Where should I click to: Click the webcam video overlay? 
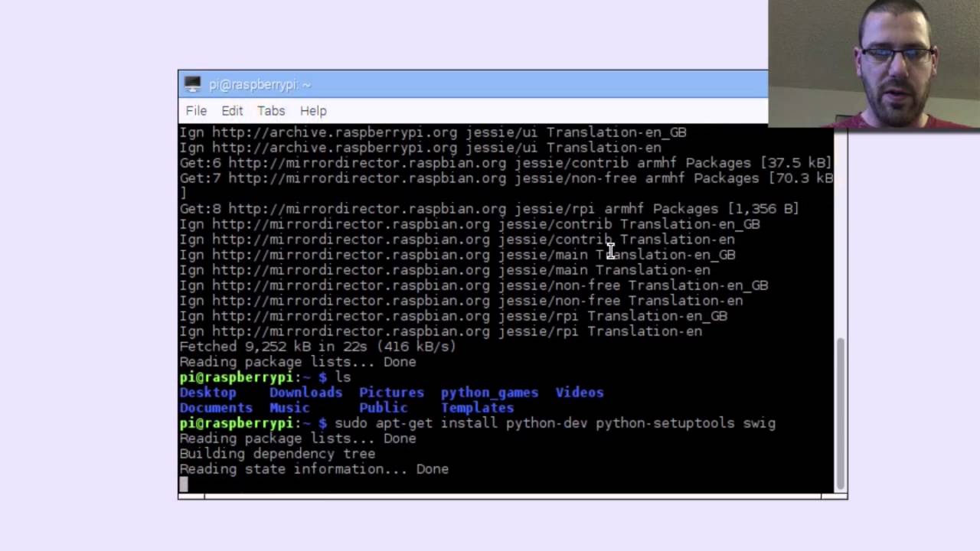[874, 64]
